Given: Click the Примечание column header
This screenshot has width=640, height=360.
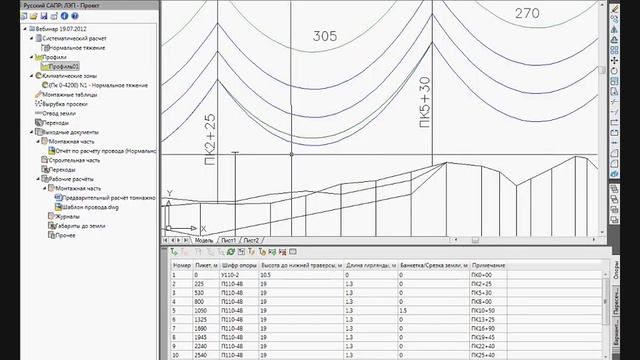Looking at the screenshot, I should pos(489,265).
